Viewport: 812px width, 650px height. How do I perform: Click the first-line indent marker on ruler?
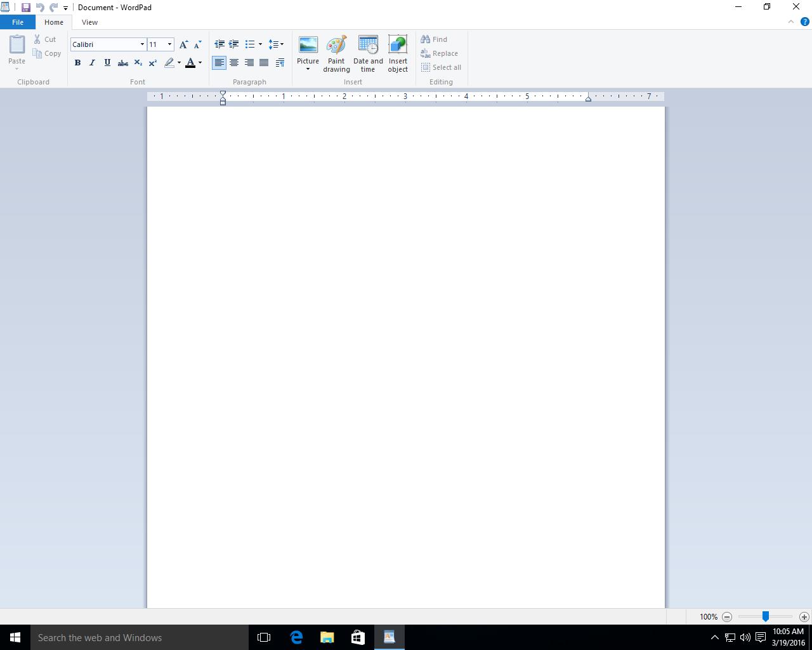223,94
